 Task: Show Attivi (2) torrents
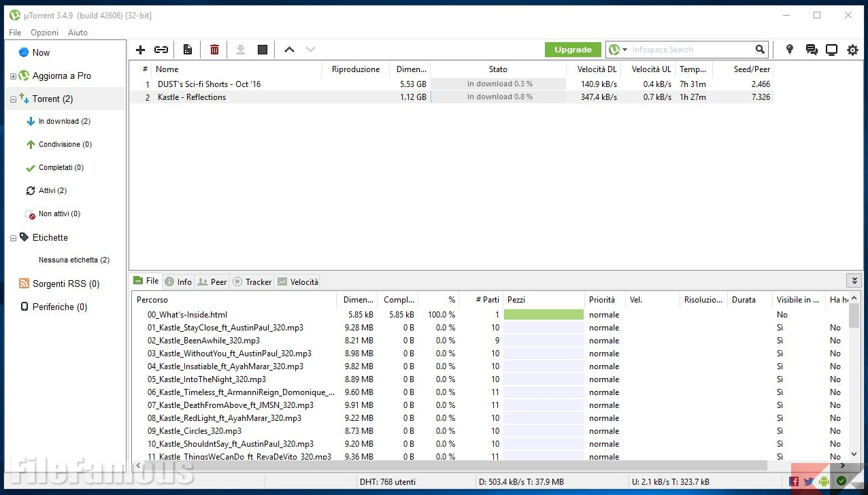pos(52,190)
